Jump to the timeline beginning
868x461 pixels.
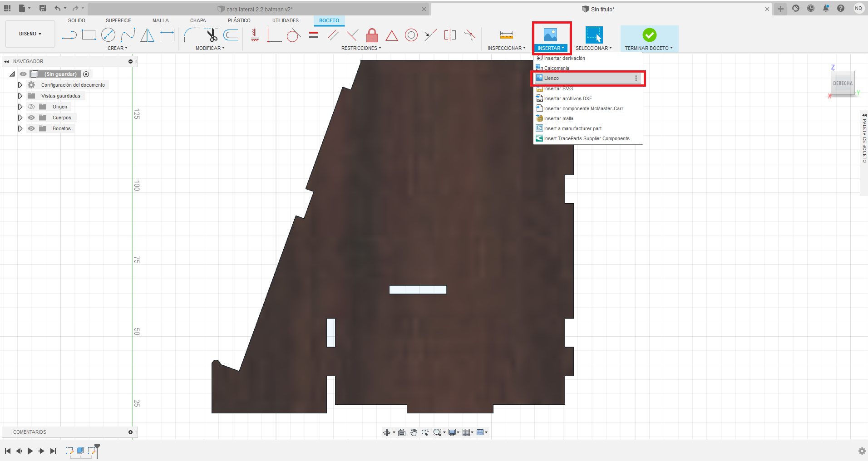coord(8,451)
